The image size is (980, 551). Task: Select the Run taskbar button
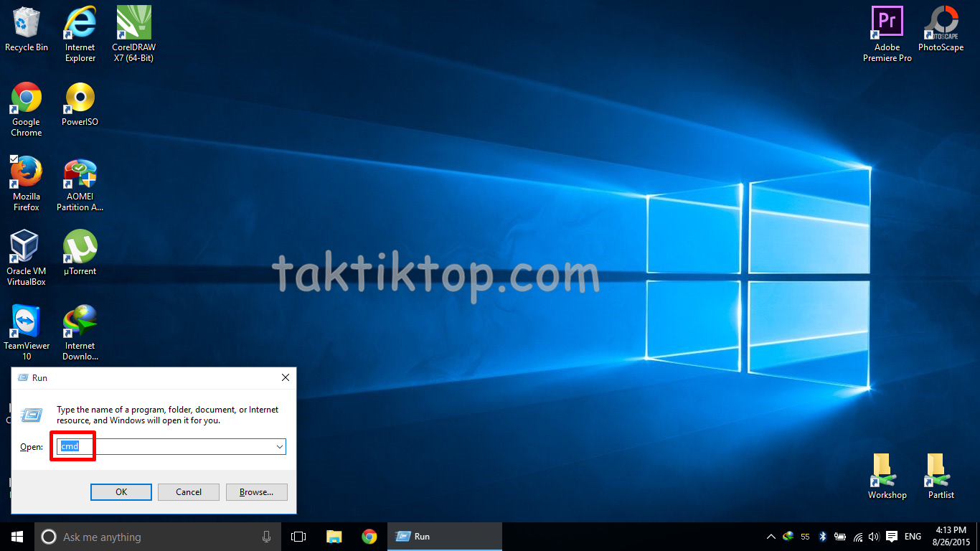coord(445,537)
